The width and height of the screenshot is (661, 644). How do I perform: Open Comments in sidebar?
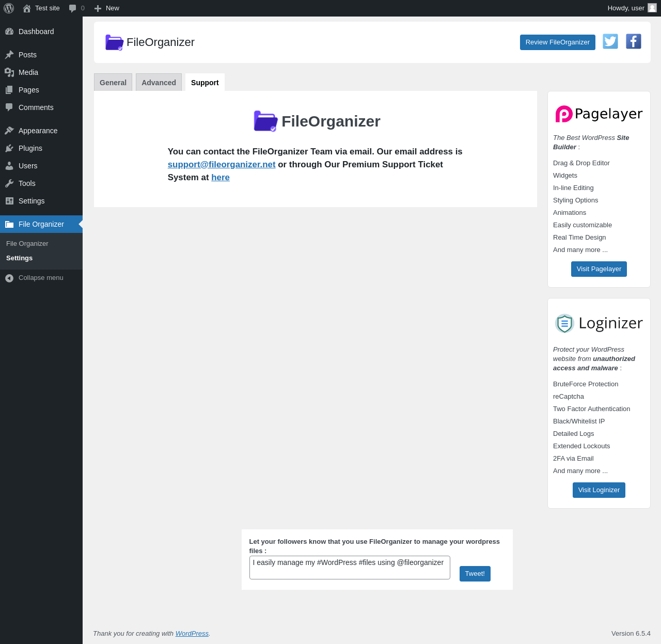(41, 107)
